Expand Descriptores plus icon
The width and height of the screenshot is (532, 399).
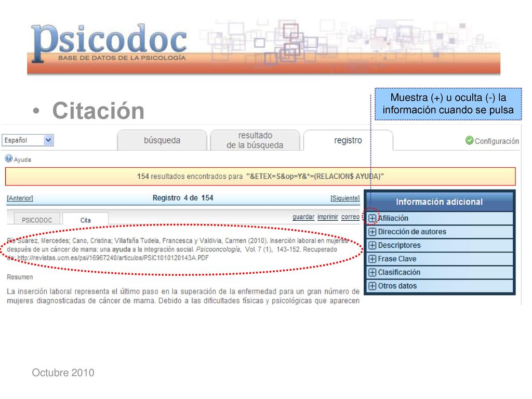point(372,245)
